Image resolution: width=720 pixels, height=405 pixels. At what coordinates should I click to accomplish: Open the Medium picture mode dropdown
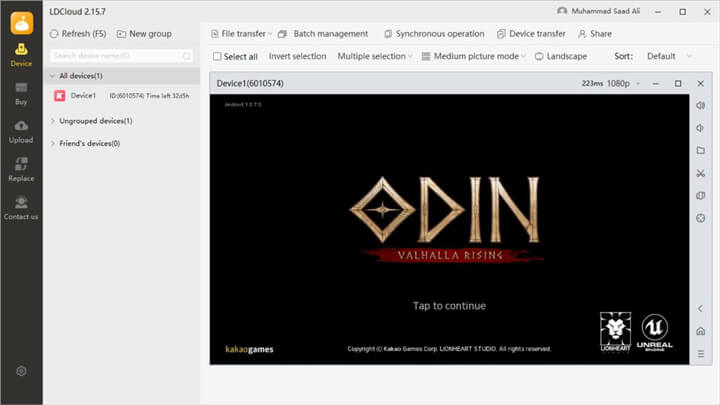pos(473,56)
